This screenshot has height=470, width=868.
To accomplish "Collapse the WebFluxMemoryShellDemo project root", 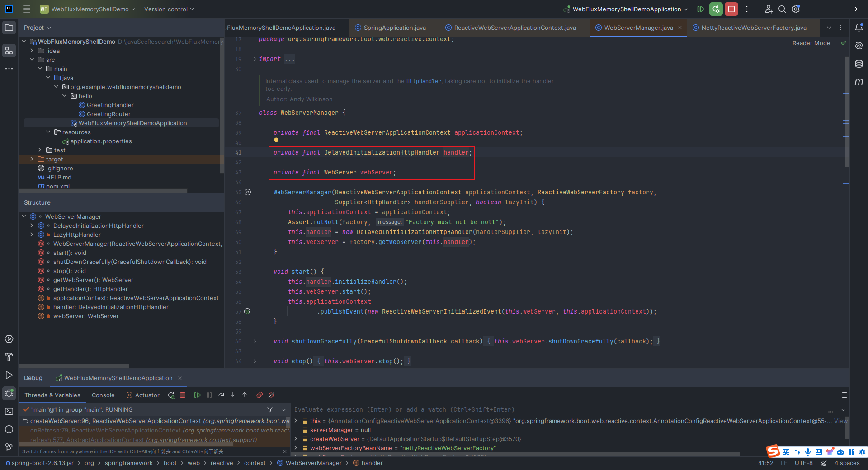I will pyautogui.click(x=24, y=42).
